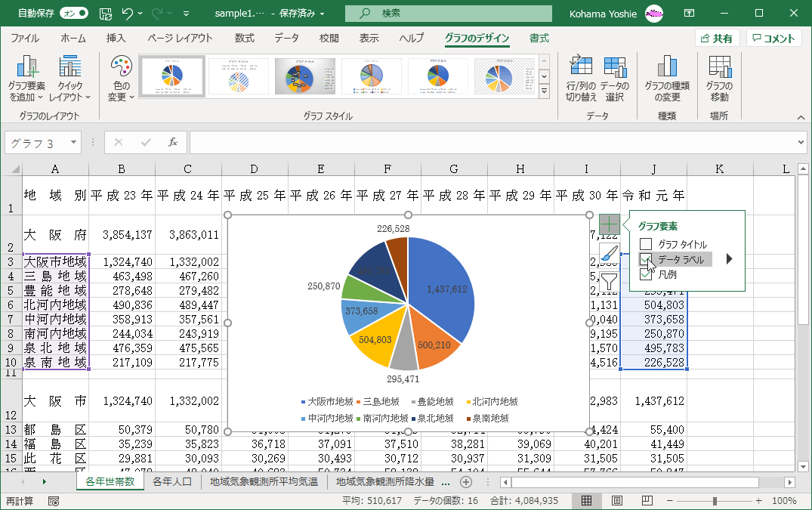This screenshot has width=812, height=510.
Task: Open Undo history dropdown arrow
Action: tap(140, 14)
